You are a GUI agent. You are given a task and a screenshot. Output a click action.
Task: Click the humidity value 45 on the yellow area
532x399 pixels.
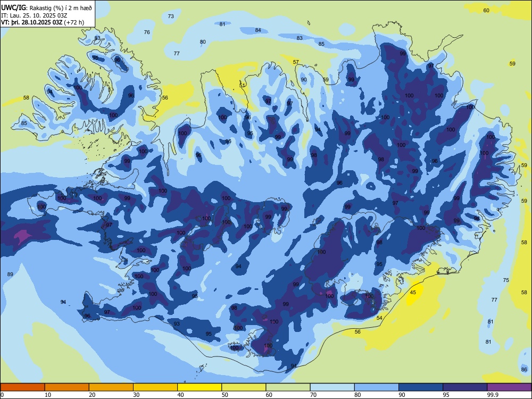pos(413,292)
